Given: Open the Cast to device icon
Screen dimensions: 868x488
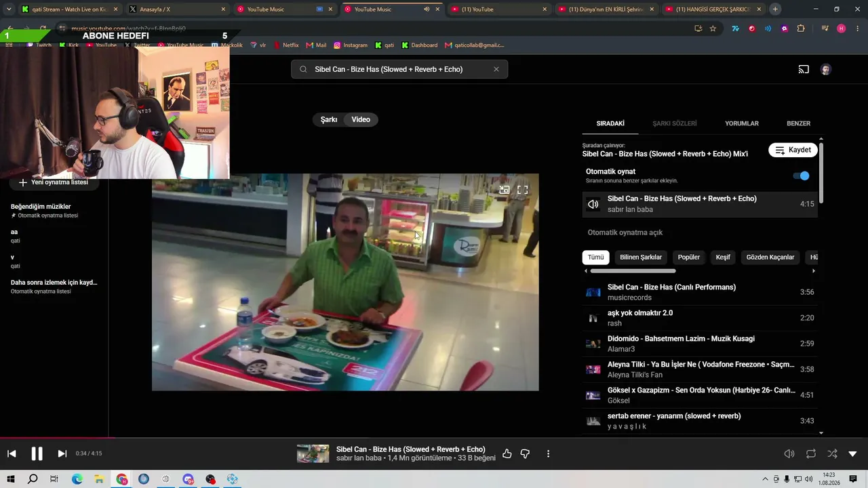Looking at the screenshot, I should [804, 69].
